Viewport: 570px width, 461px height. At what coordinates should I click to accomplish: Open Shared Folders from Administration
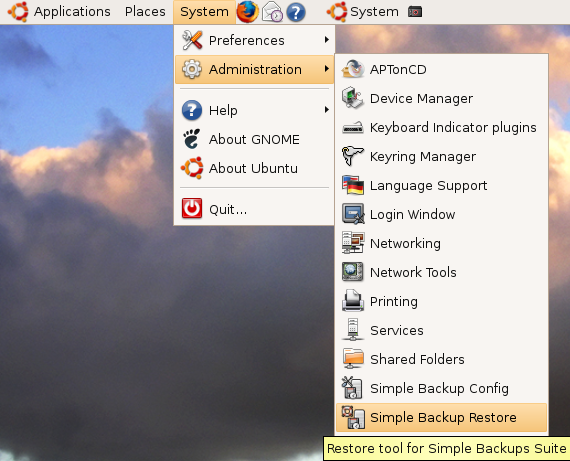pos(441,359)
